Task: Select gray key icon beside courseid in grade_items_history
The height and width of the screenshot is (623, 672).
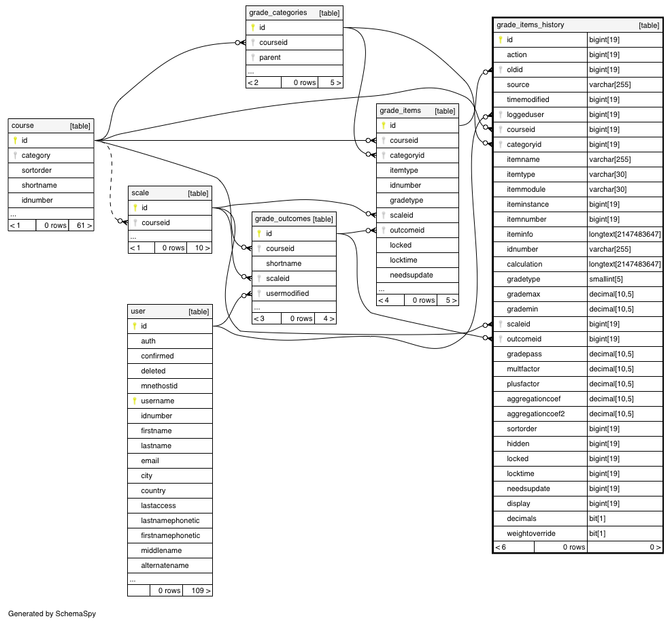Action: tap(500, 129)
